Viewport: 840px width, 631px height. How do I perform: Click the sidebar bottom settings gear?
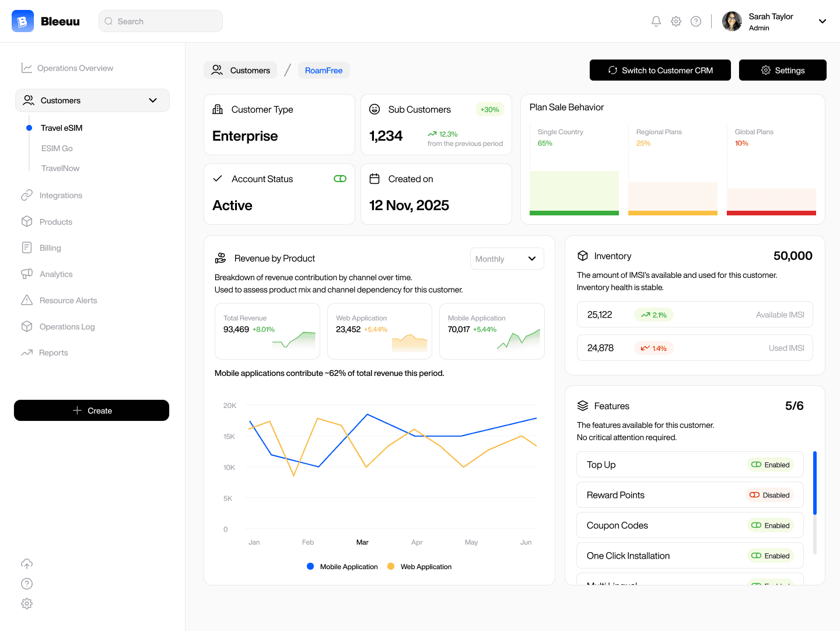(x=27, y=604)
